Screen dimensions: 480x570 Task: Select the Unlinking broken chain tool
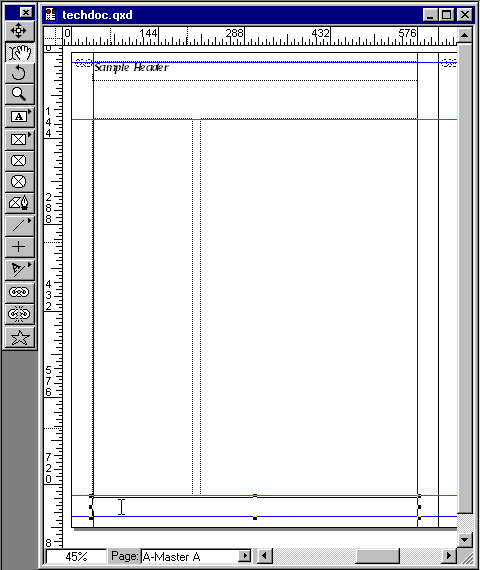coord(20,314)
